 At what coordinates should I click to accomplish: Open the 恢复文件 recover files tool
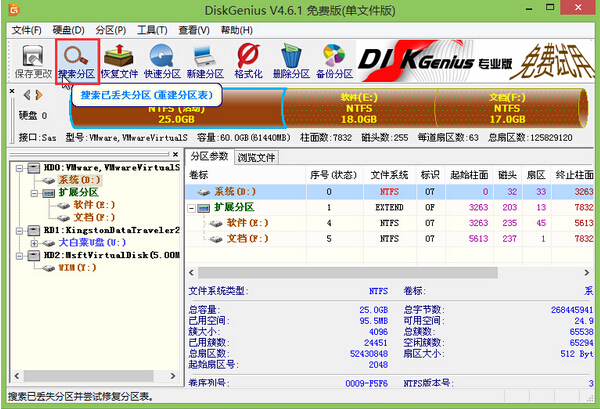121,61
